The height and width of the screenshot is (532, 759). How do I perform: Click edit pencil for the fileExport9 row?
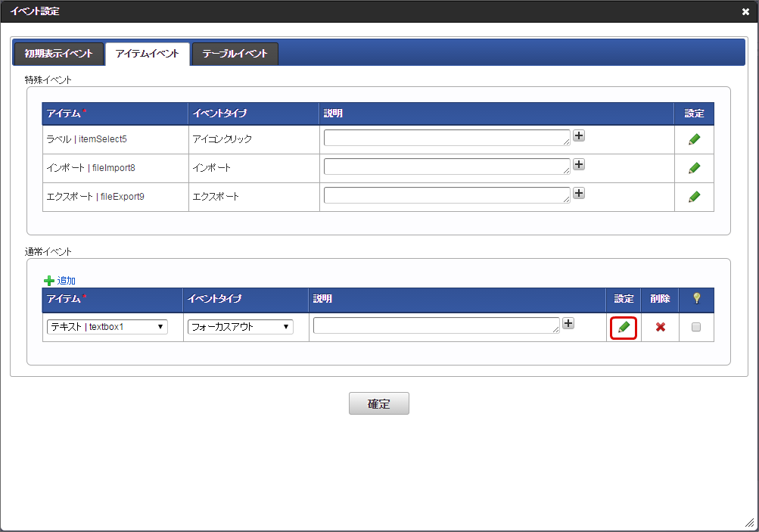694,197
